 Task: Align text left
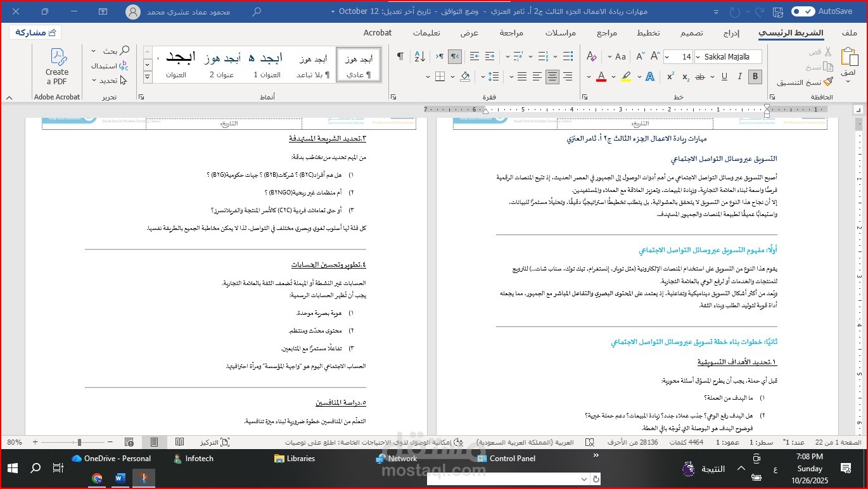point(537,77)
